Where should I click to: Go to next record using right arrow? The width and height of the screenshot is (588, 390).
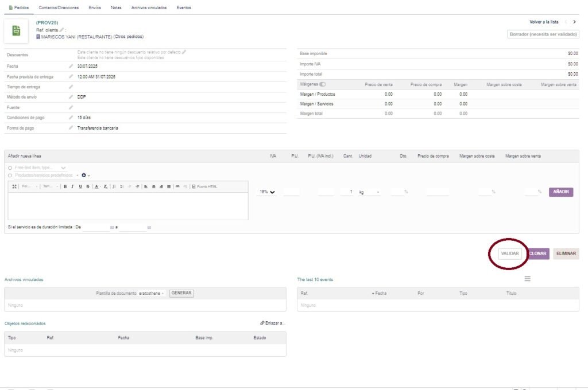pos(574,22)
